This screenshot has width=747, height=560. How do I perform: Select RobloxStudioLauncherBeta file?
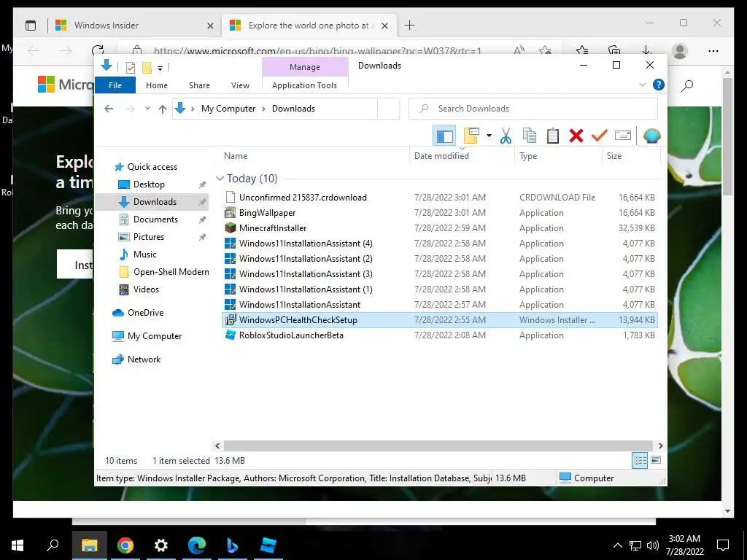coord(440,335)
